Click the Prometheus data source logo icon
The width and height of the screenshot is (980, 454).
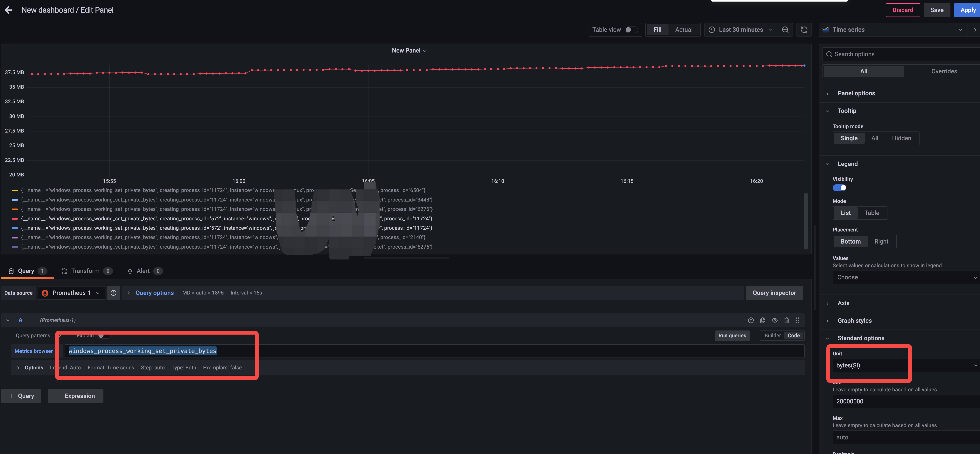click(45, 293)
